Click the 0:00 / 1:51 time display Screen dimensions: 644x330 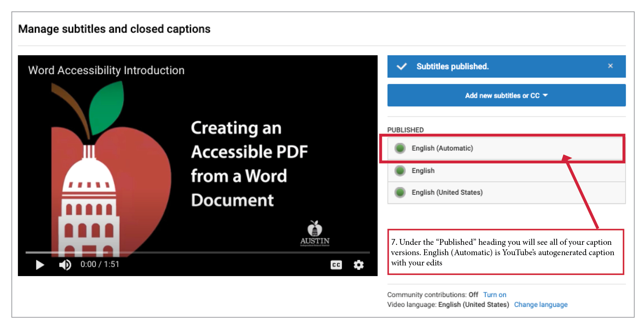[100, 264]
